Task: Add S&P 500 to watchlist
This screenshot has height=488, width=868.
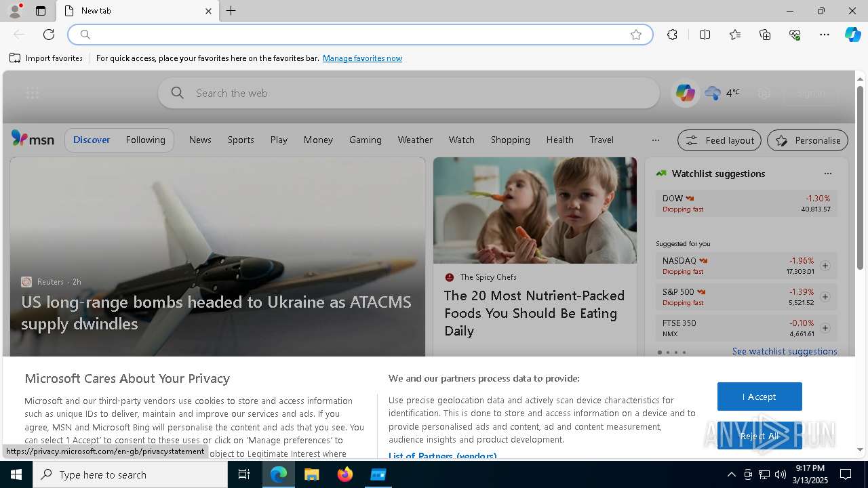Action: pyautogui.click(x=825, y=297)
